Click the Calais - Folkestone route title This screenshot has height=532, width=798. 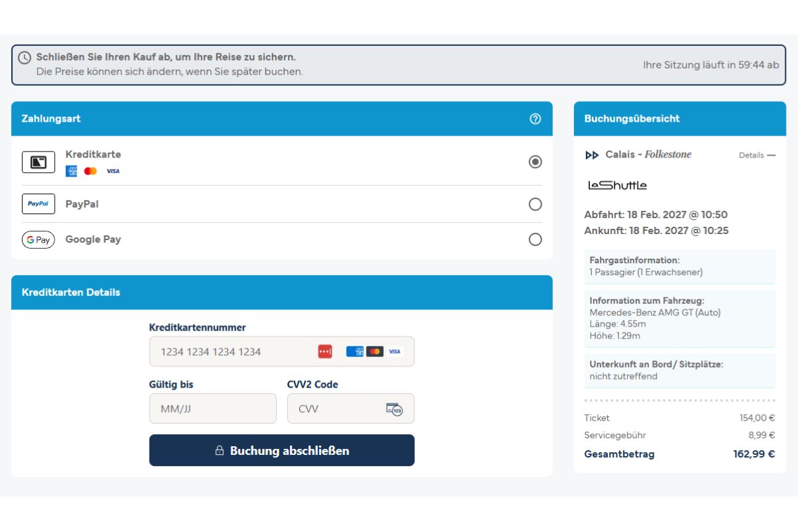coord(648,154)
